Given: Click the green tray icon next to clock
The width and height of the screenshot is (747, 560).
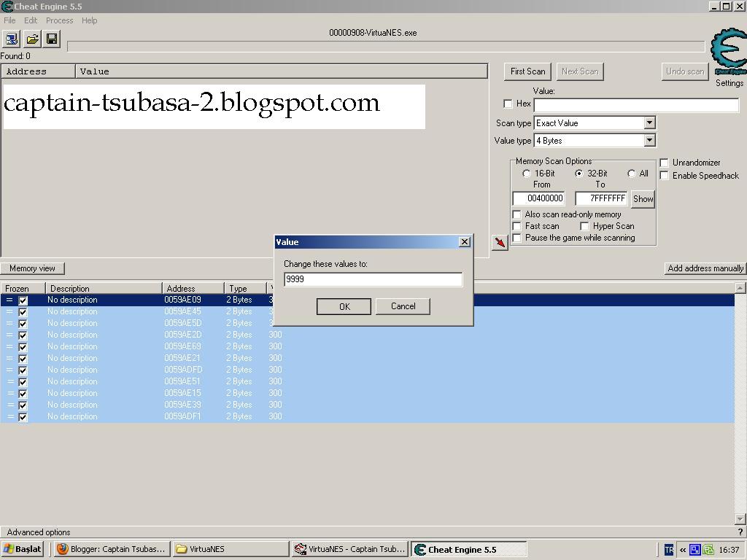Looking at the screenshot, I should 708,550.
